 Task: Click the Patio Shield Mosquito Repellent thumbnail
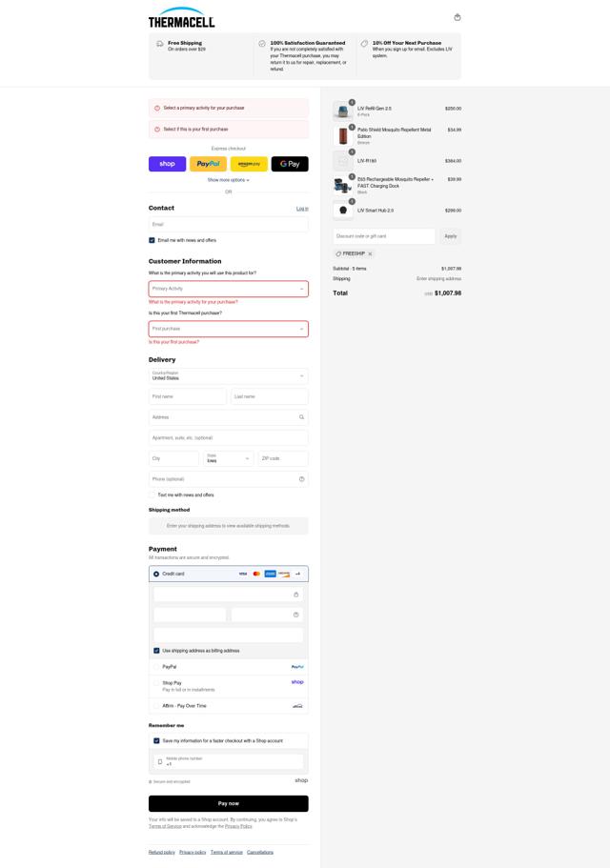click(343, 135)
